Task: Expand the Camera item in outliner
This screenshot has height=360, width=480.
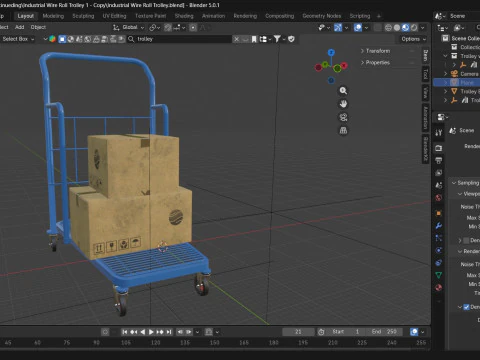Action: point(445,74)
